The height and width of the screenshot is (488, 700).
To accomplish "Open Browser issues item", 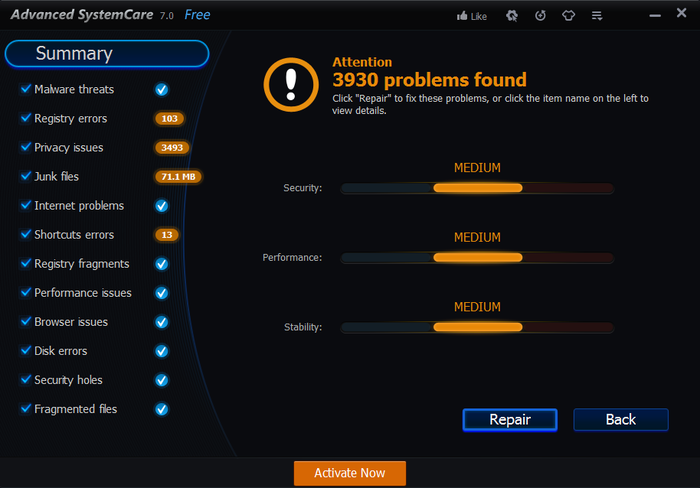I will coord(71,322).
